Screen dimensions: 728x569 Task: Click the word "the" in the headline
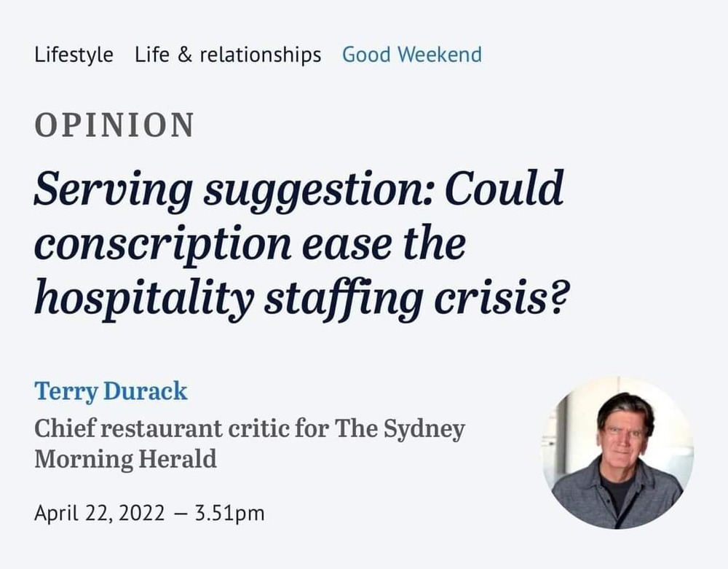click(436, 245)
